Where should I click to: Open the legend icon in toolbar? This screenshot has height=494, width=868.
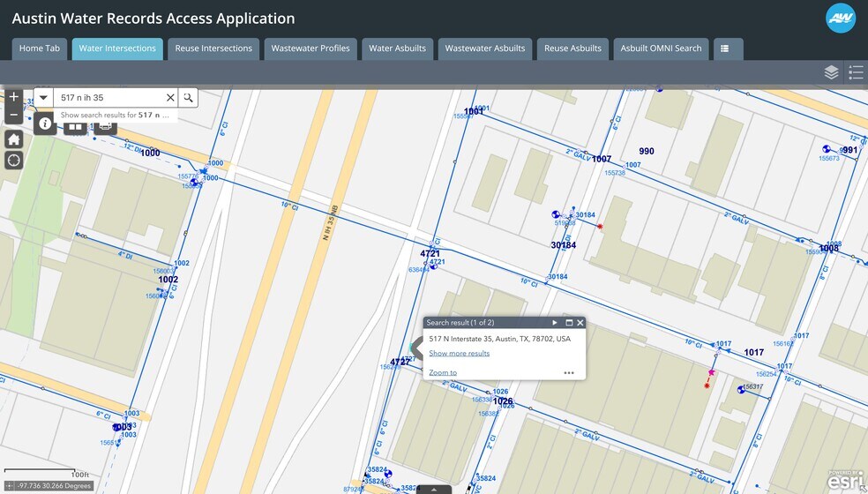click(855, 72)
